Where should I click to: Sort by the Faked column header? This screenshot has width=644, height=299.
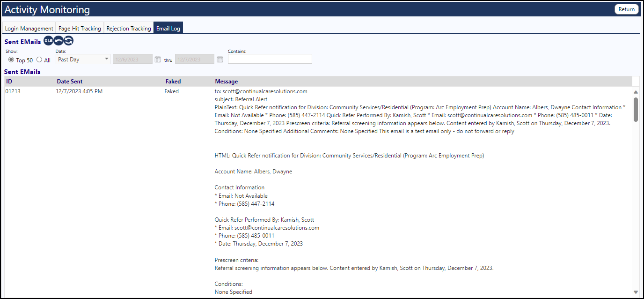click(x=173, y=82)
